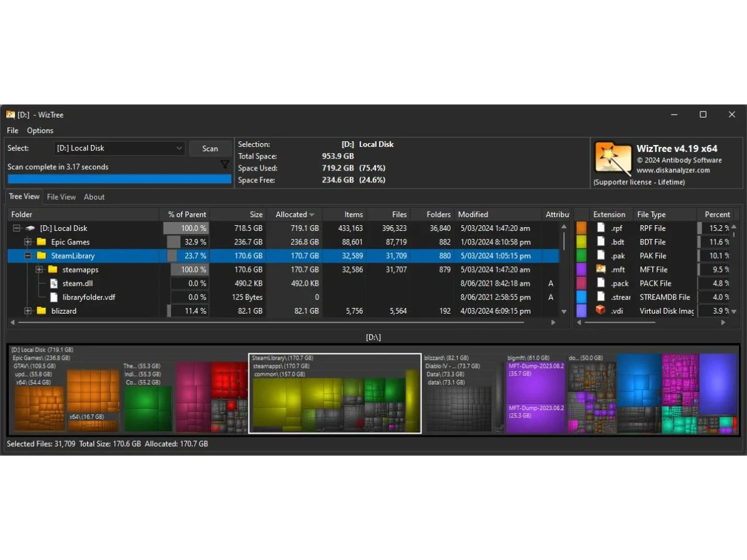Select the steam.dll file icon

tap(54, 284)
